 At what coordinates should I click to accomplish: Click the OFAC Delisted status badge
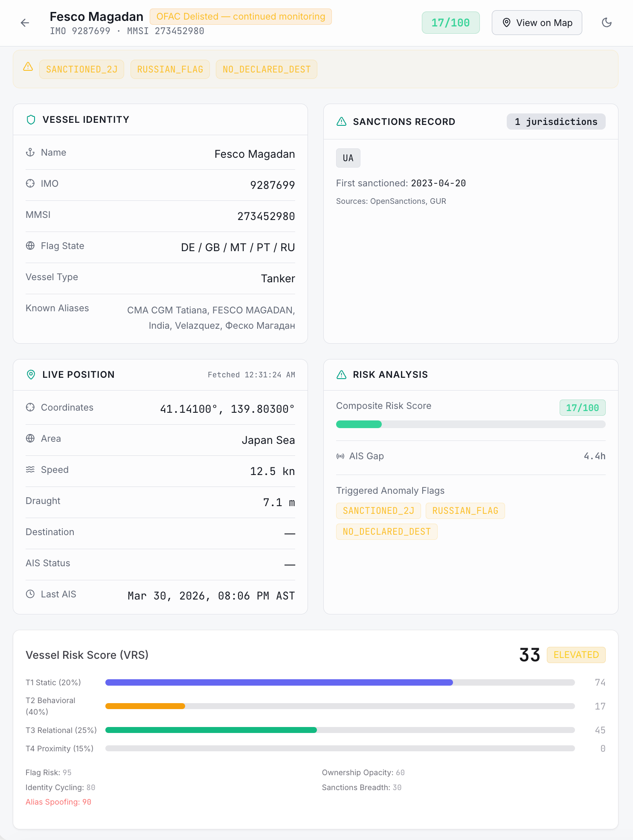241,17
